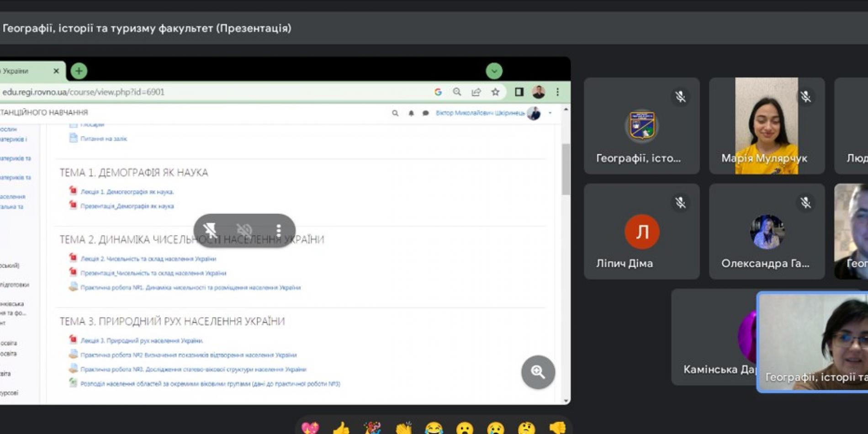Click the scrollbar down arrow of the course page
Screen dimensions: 868x434
(x=566, y=401)
